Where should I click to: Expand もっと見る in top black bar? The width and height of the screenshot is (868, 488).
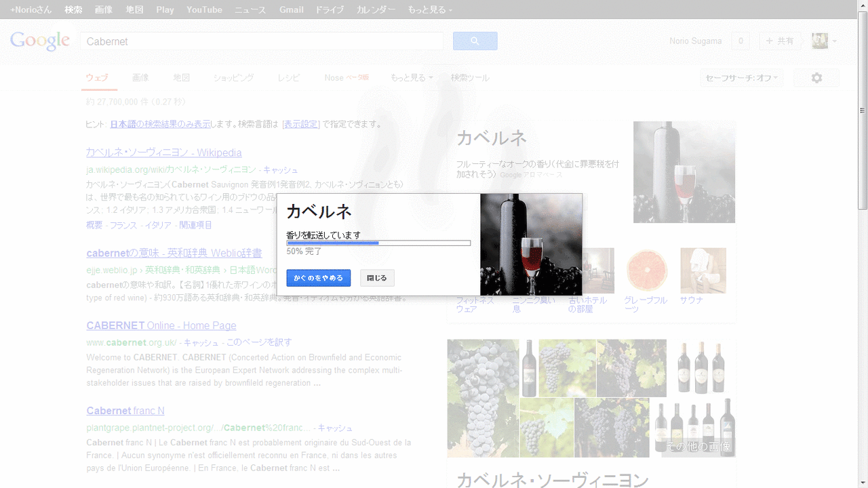(x=430, y=9)
